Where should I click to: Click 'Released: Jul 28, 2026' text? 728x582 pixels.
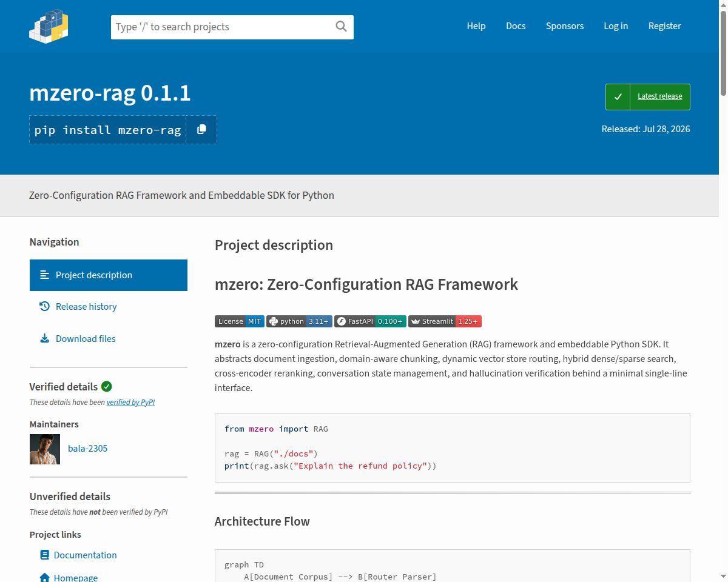click(x=645, y=129)
